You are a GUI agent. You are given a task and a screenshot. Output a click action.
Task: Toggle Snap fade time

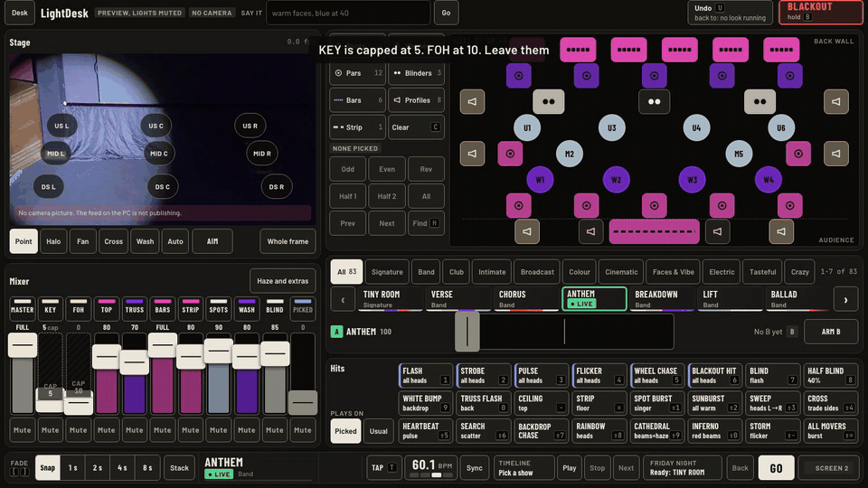[48, 468]
